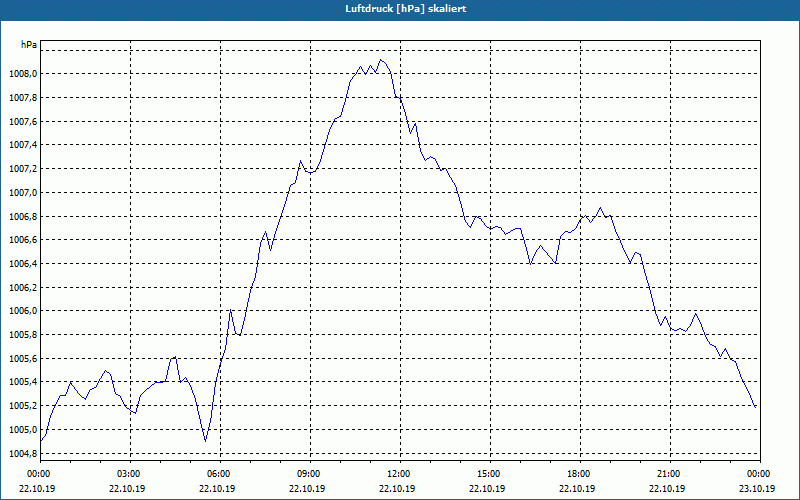The height and width of the screenshot is (500, 800).
Task: Click the 15:00 time label
Action: tap(489, 474)
